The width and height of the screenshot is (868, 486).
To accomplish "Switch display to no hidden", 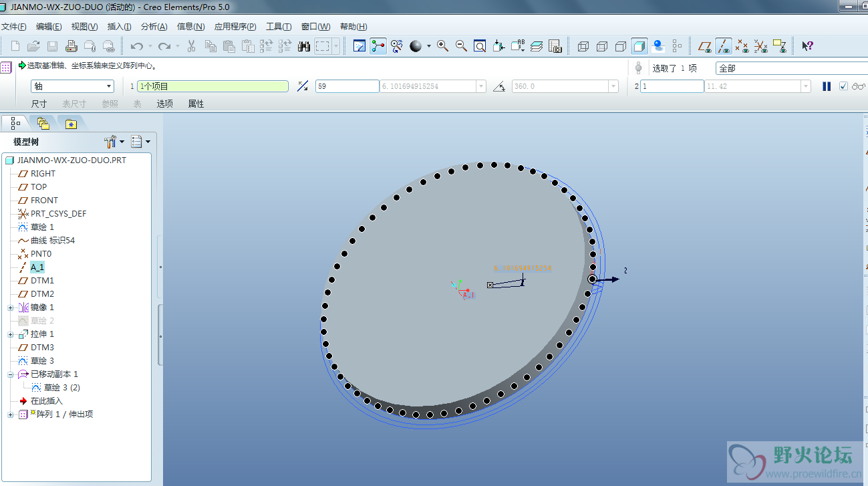I will (621, 46).
